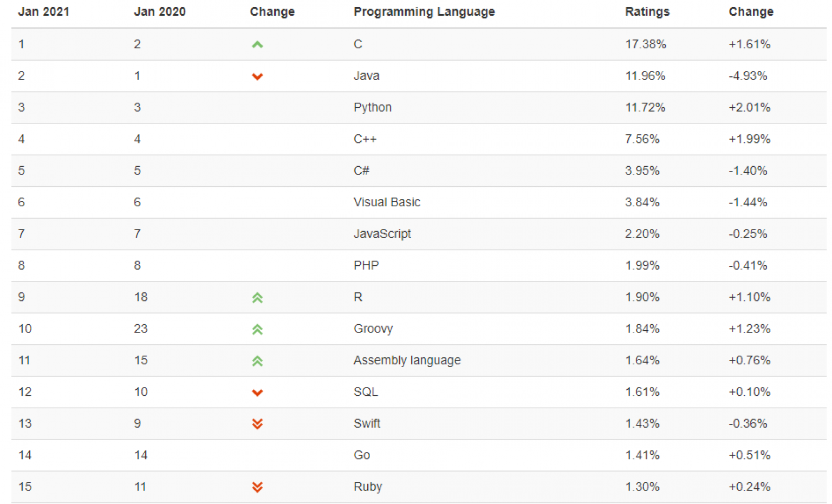Click the red down arrow beside Java
Screen dimensions: 832x504
point(257,76)
